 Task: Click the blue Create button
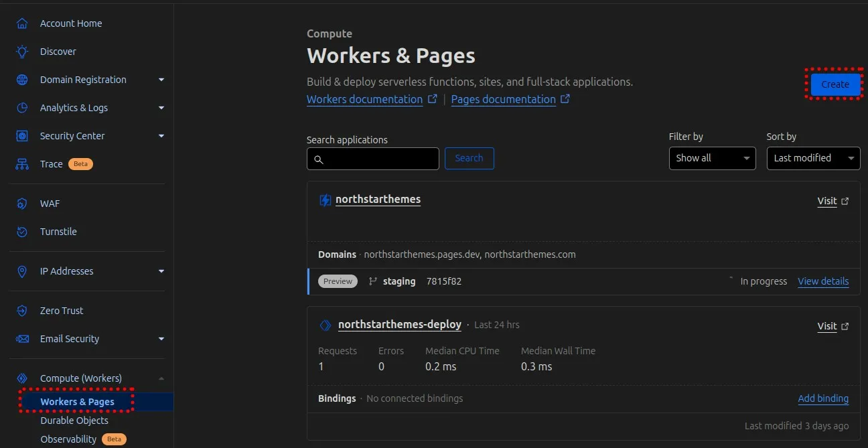point(835,84)
